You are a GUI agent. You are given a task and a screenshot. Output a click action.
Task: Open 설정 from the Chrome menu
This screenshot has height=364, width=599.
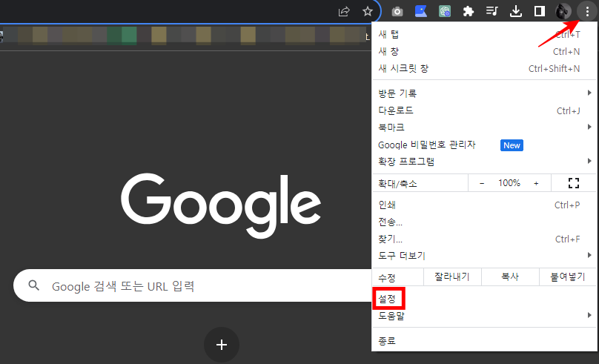[x=484, y=299]
